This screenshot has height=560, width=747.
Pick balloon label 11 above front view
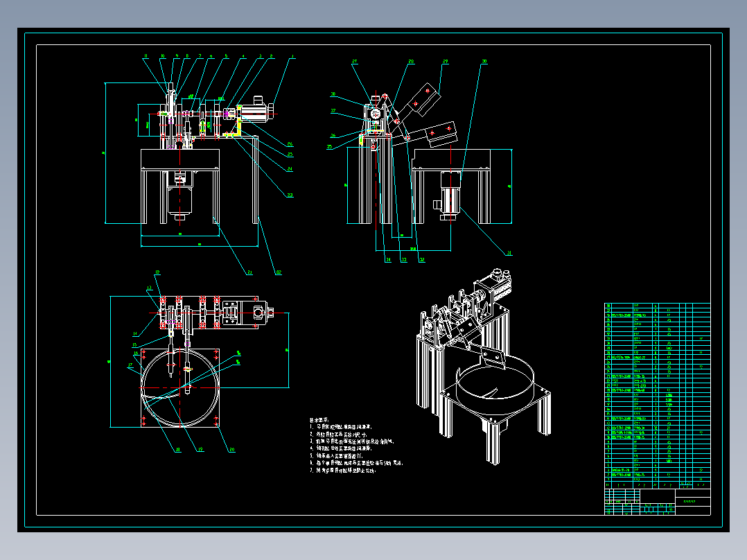(x=146, y=56)
